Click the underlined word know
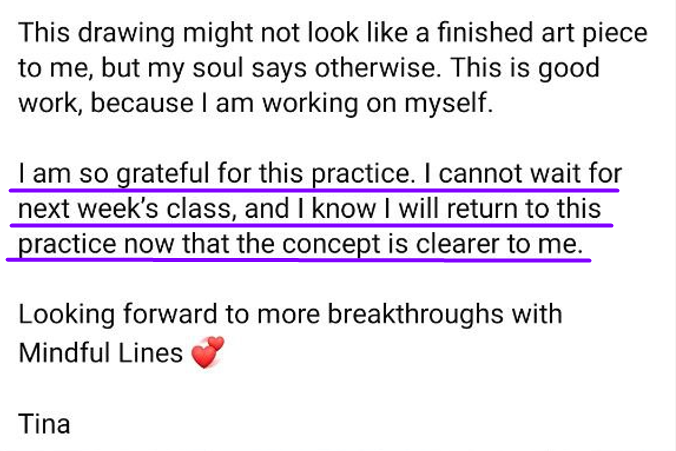 [x=344, y=209]
